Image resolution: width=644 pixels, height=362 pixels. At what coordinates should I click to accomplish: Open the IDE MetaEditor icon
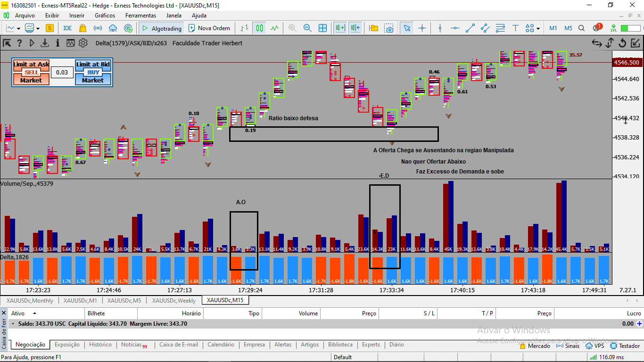[67, 28]
